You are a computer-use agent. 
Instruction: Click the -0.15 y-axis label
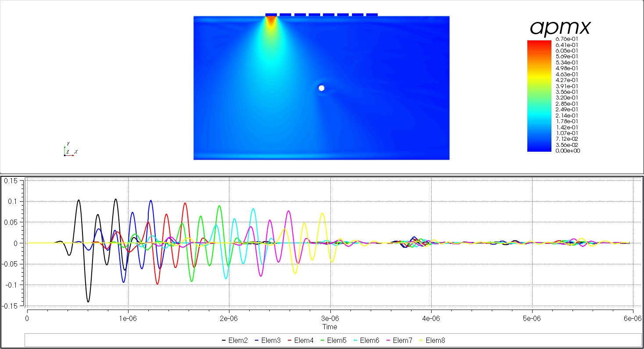pos(10,306)
